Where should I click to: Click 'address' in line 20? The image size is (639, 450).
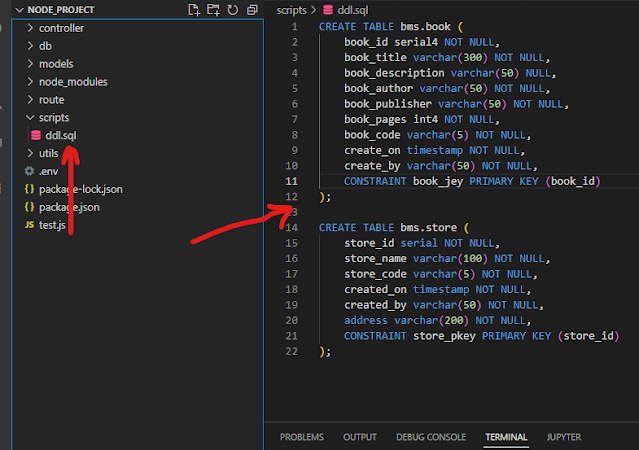(x=366, y=320)
